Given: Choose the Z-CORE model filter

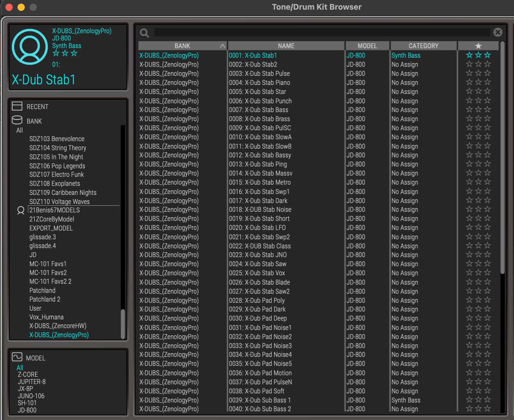Looking at the screenshot, I should click(28, 374).
